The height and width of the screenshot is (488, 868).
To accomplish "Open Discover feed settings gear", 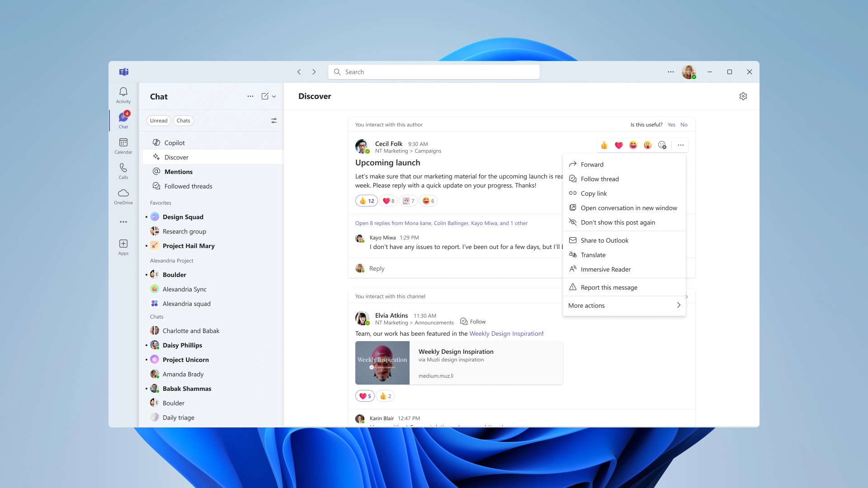I will [743, 96].
